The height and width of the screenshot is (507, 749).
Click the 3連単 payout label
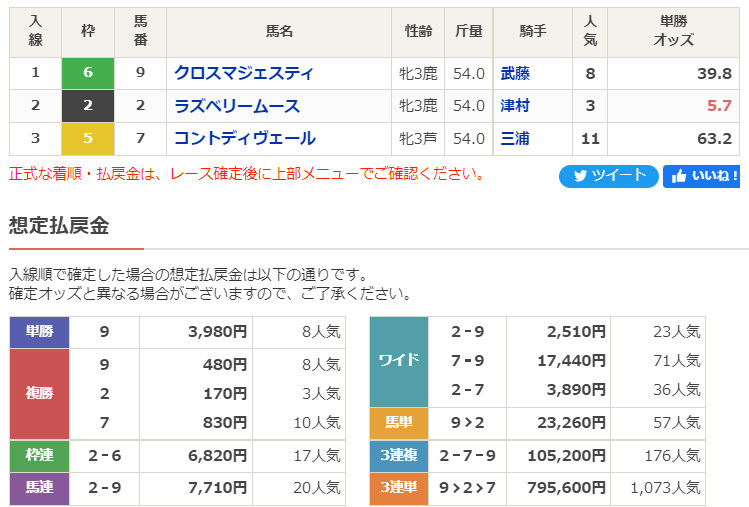point(399,488)
